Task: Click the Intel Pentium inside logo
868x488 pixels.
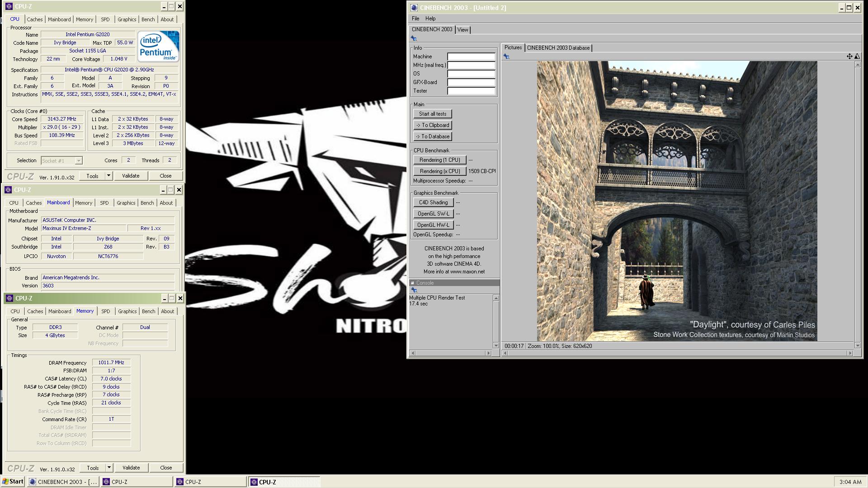Action: click(x=158, y=47)
